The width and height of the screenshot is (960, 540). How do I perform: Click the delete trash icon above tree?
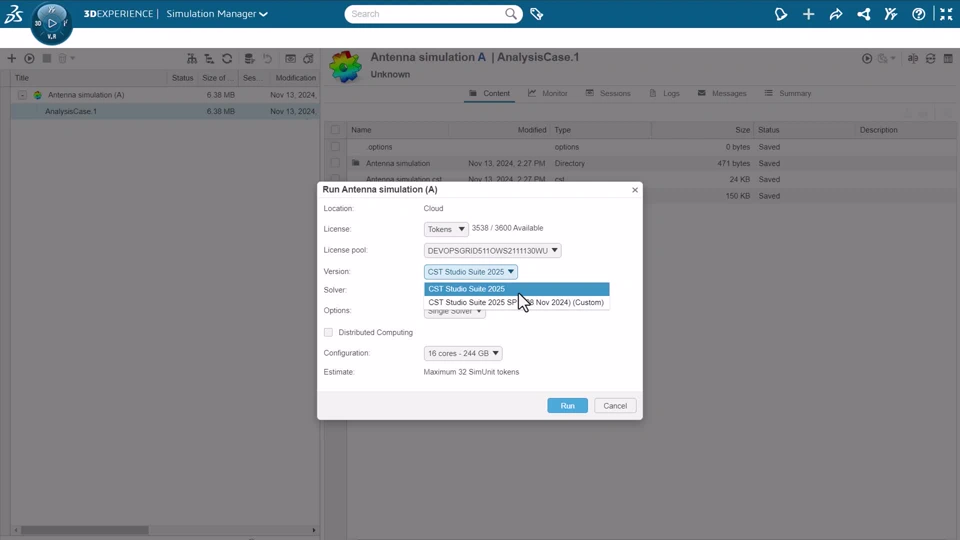(62, 58)
